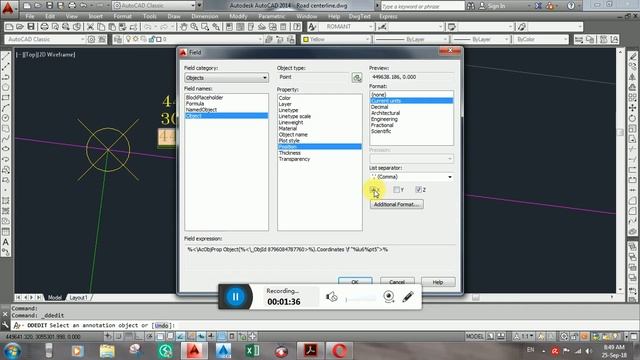The width and height of the screenshot is (640, 360).
Task: Open the Dimension menu
Action: (x=204, y=16)
